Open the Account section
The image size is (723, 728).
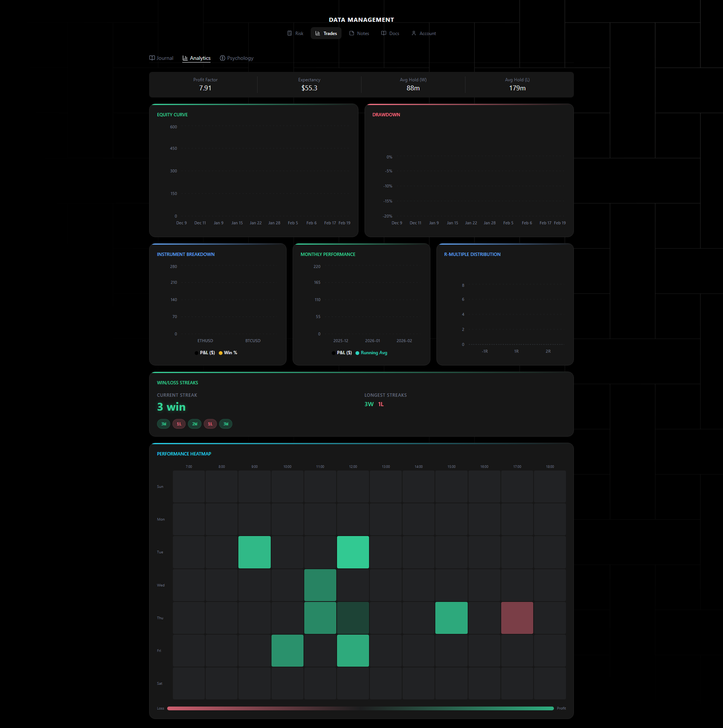click(x=427, y=34)
